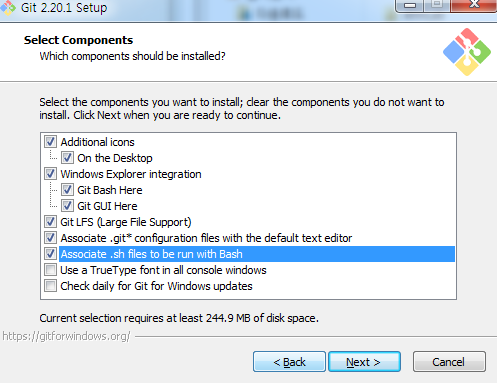497x383 pixels.
Task: Select the Windows Explorer integration label
Action: tap(131, 174)
